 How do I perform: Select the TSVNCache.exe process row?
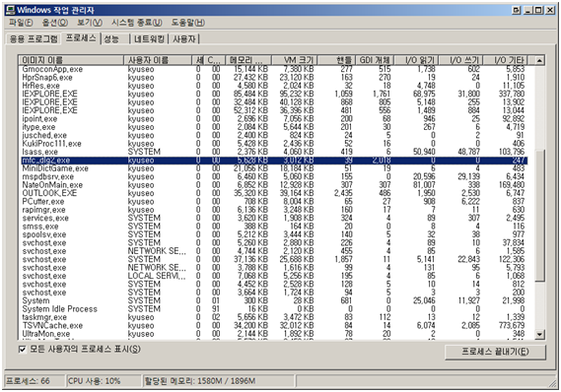pos(273,326)
